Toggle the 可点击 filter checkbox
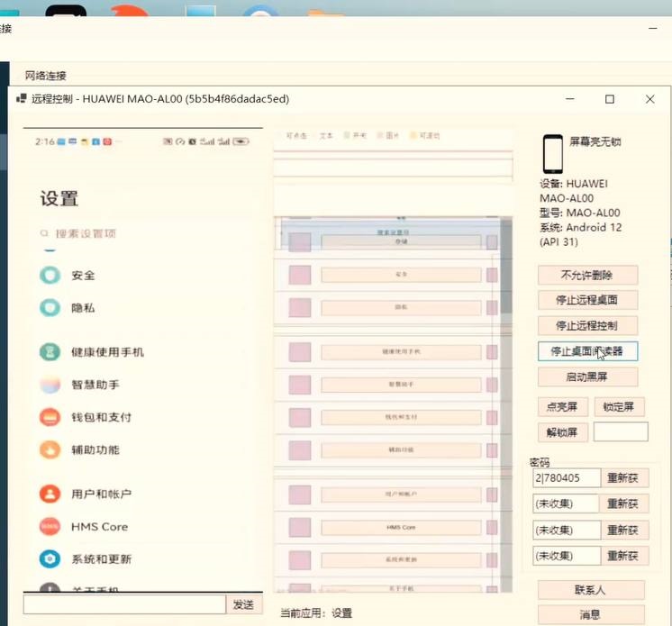The width and height of the screenshot is (672, 626). click(280, 136)
